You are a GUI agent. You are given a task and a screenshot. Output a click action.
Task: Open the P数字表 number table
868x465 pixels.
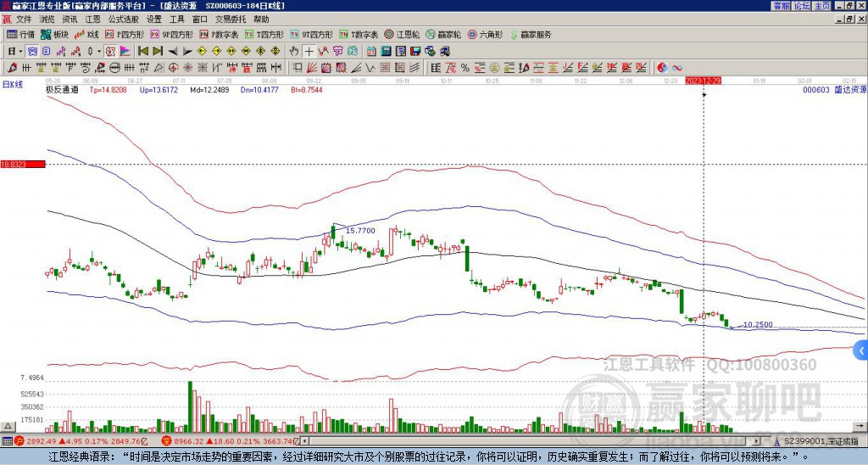[219, 34]
